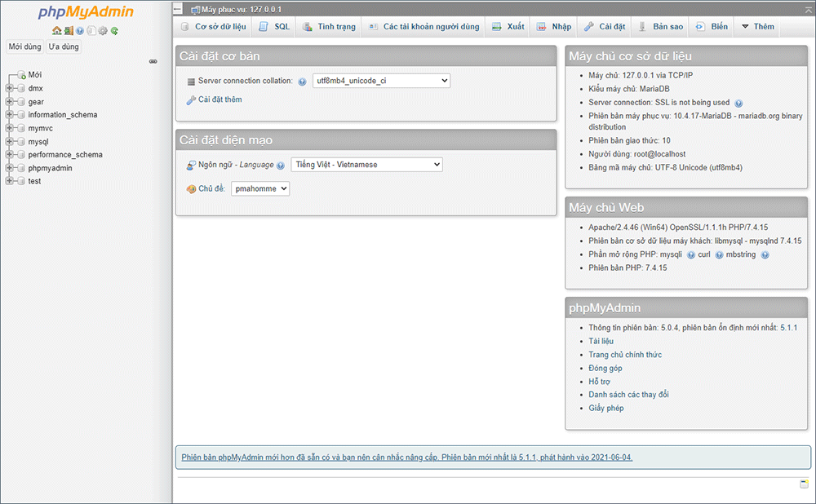The image size is (816, 504).
Task: Click the SQL documentation icon in the sidebar
Action: click(x=91, y=31)
